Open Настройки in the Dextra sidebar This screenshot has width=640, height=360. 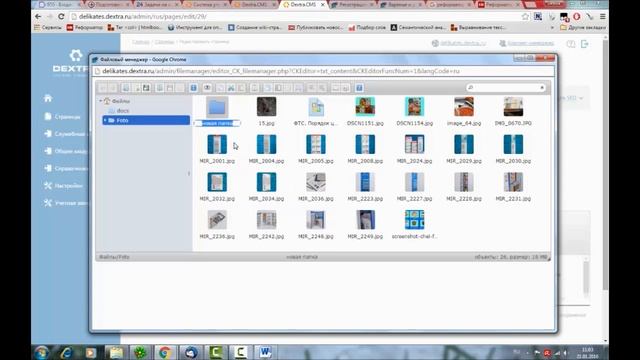point(63,186)
